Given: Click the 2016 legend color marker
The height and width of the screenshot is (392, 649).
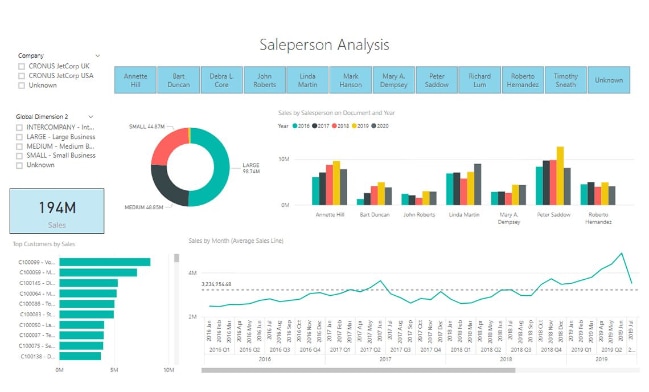Looking at the screenshot, I should pyautogui.click(x=295, y=126).
